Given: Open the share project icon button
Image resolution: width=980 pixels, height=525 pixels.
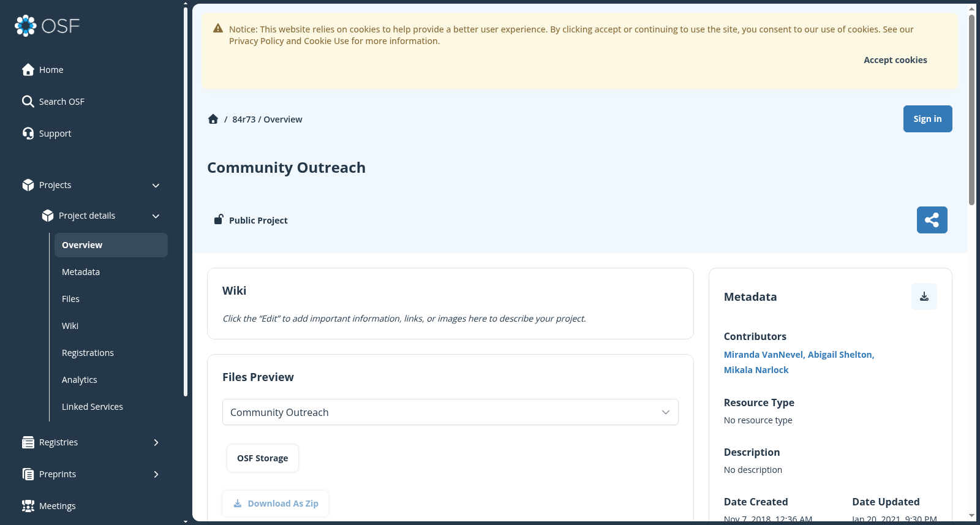Looking at the screenshot, I should point(932,220).
